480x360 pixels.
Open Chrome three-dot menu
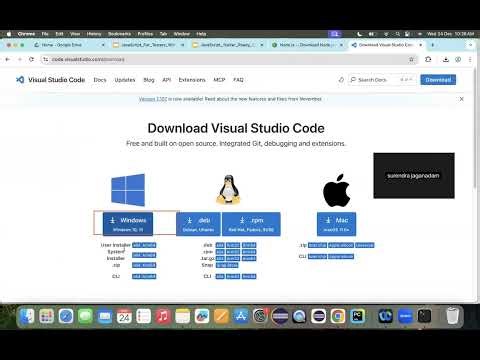(470, 59)
